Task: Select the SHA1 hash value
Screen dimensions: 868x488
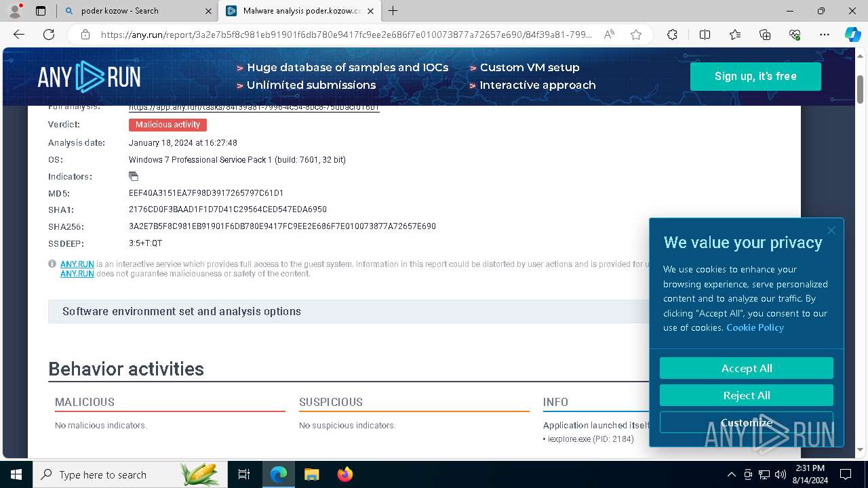Action: pyautogui.click(x=228, y=210)
